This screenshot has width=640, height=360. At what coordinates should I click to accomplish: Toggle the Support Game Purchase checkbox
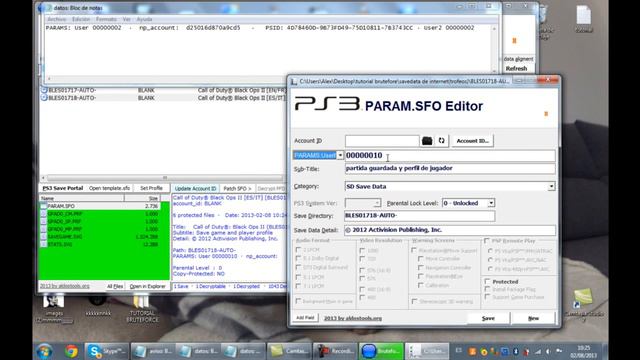(487, 297)
